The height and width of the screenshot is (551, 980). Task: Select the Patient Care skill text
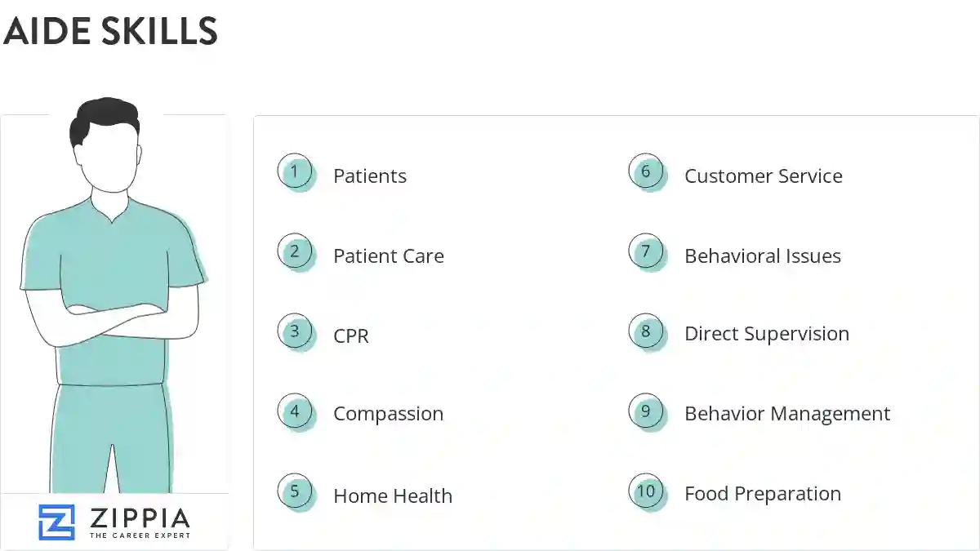tap(389, 256)
